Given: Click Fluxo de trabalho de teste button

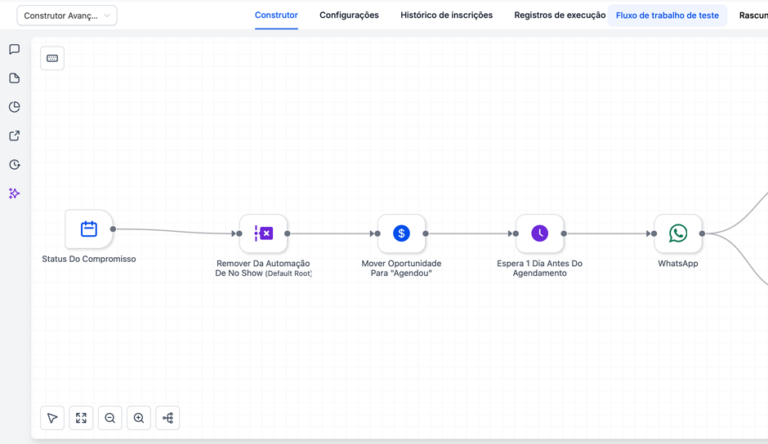Looking at the screenshot, I should [x=667, y=15].
